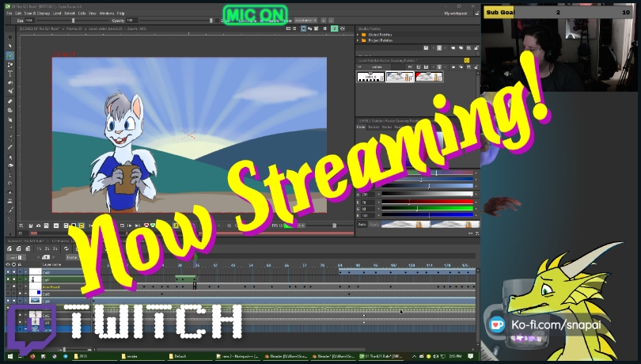Click the Sub-camera Preview icon
This screenshot has height=364, width=641.
(x=343, y=28)
